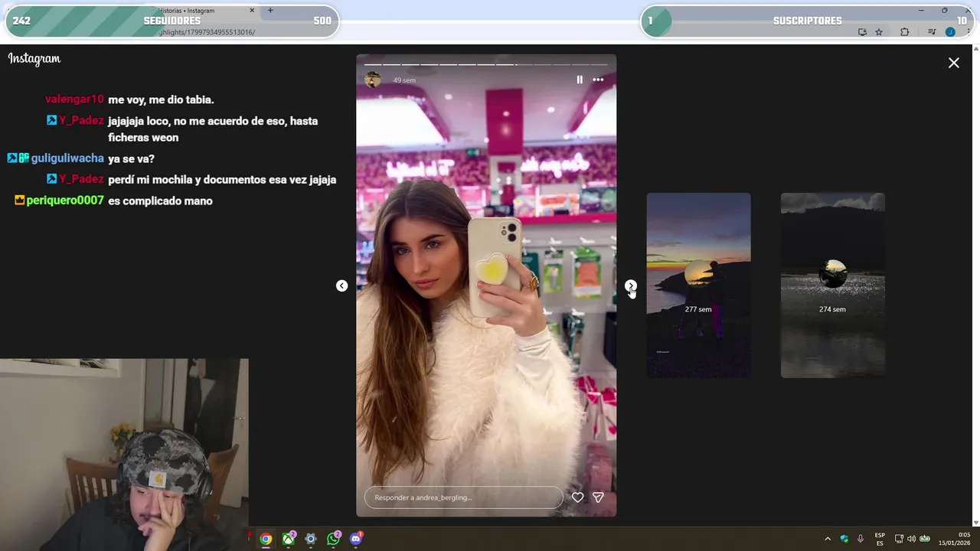Open a new browser tab with plus
Image resolution: width=980 pixels, height=551 pixels.
point(270,11)
